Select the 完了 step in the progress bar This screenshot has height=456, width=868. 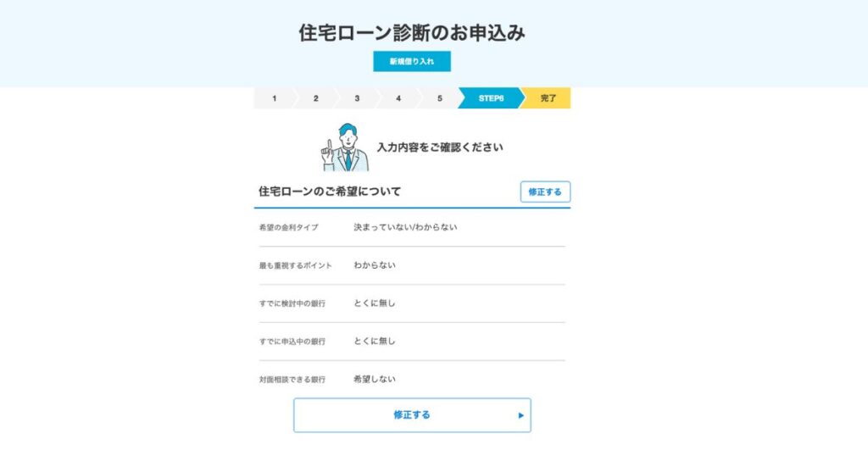point(548,98)
